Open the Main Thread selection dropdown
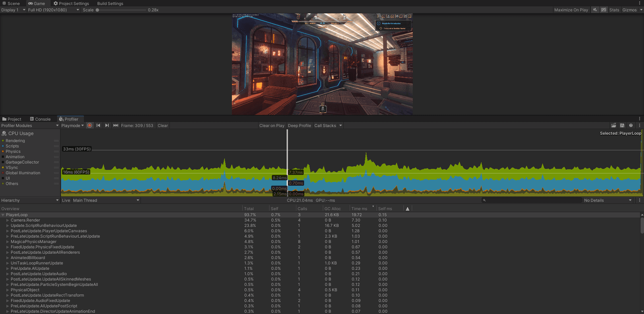644x314 pixels. pos(106,200)
